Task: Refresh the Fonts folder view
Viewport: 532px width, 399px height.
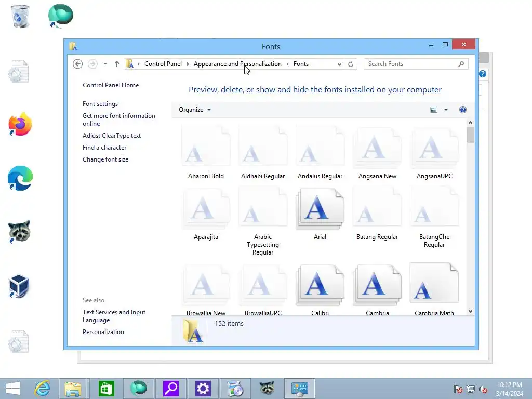Action: pyautogui.click(x=351, y=64)
